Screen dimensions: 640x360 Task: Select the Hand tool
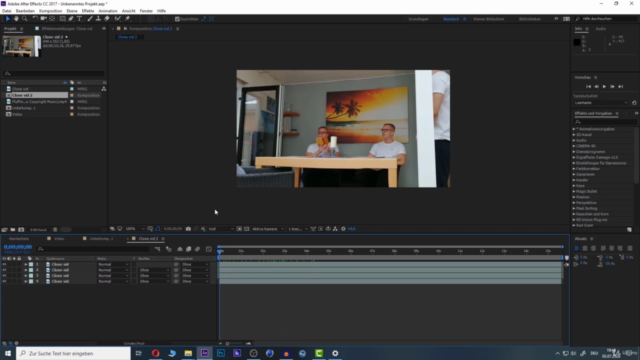click(x=16, y=19)
